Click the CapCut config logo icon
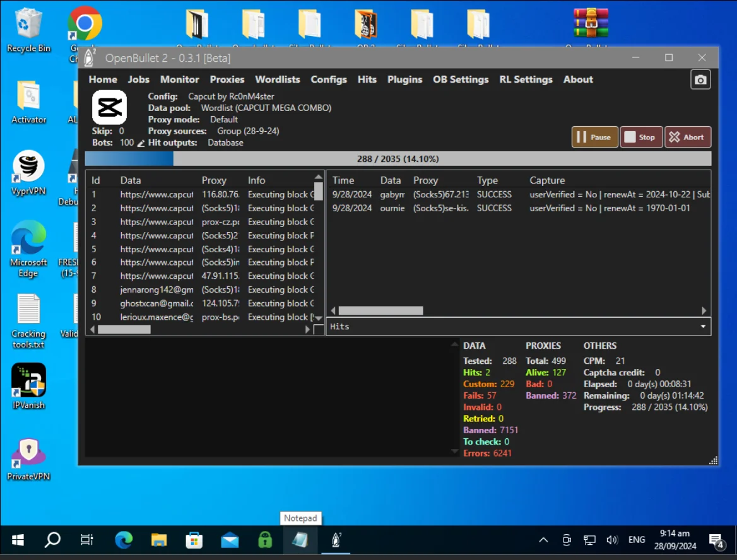Screen dimensions: 737x560 (109, 108)
